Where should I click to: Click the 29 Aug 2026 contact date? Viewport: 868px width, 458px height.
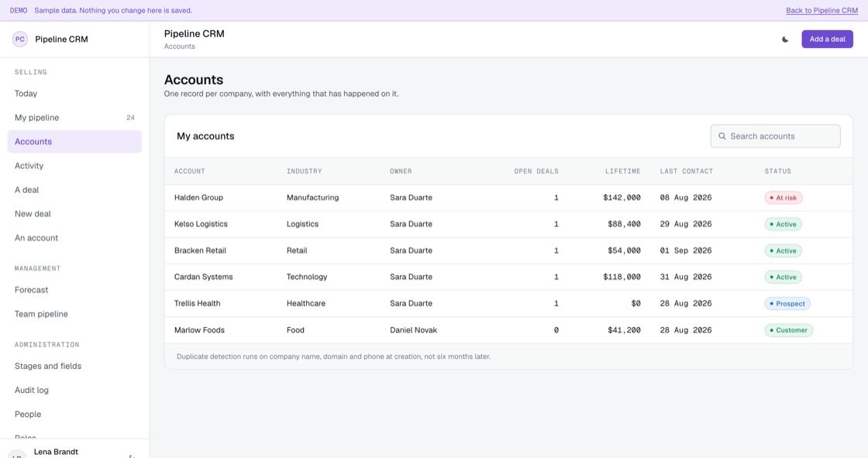pyautogui.click(x=685, y=224)
